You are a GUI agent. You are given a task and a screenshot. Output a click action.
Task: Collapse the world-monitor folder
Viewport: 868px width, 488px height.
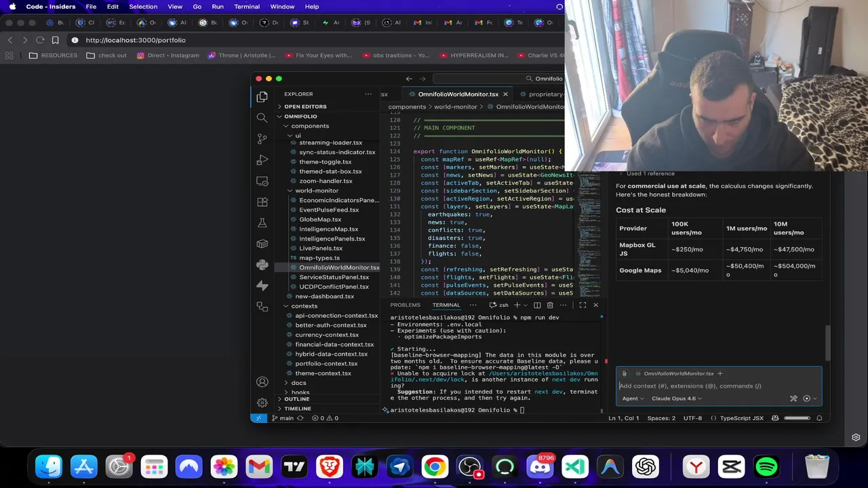317,190
